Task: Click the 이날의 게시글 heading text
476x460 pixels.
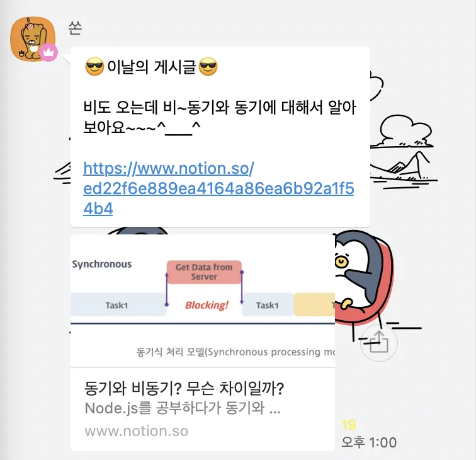Action: [x=152, y=67]
